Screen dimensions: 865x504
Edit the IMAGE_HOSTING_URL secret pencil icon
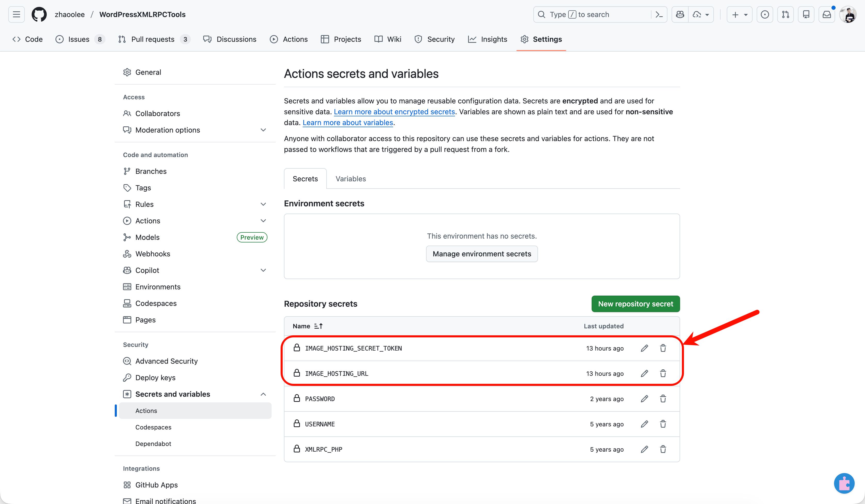(644, 373)
